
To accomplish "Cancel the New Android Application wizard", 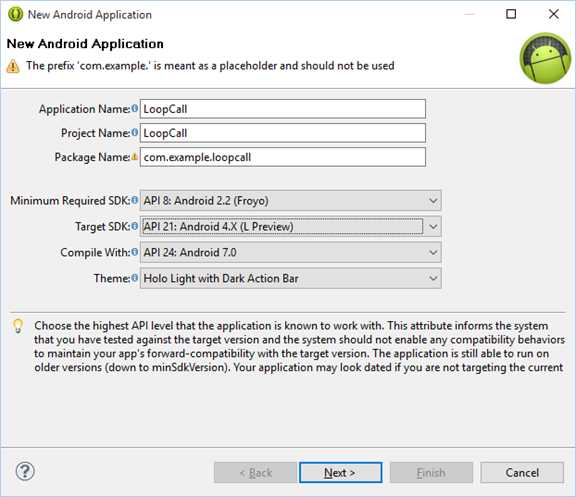I will pyautogui.click(x=522, y=472).
